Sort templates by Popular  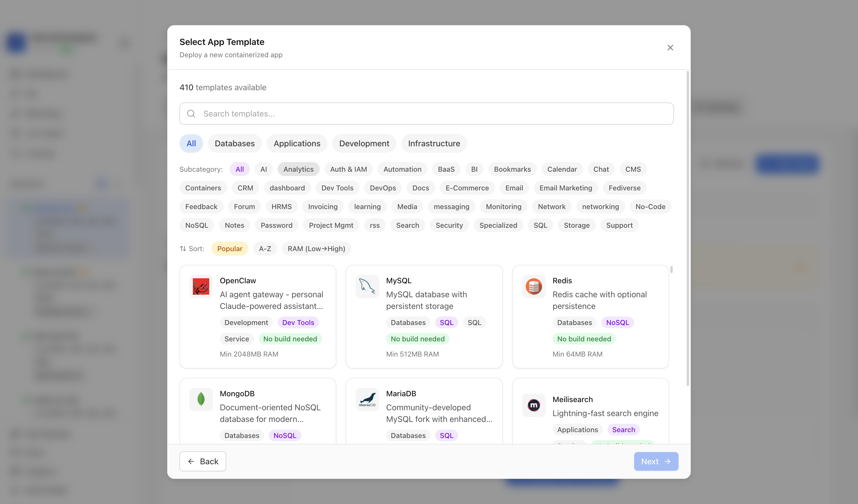point(230,249)
